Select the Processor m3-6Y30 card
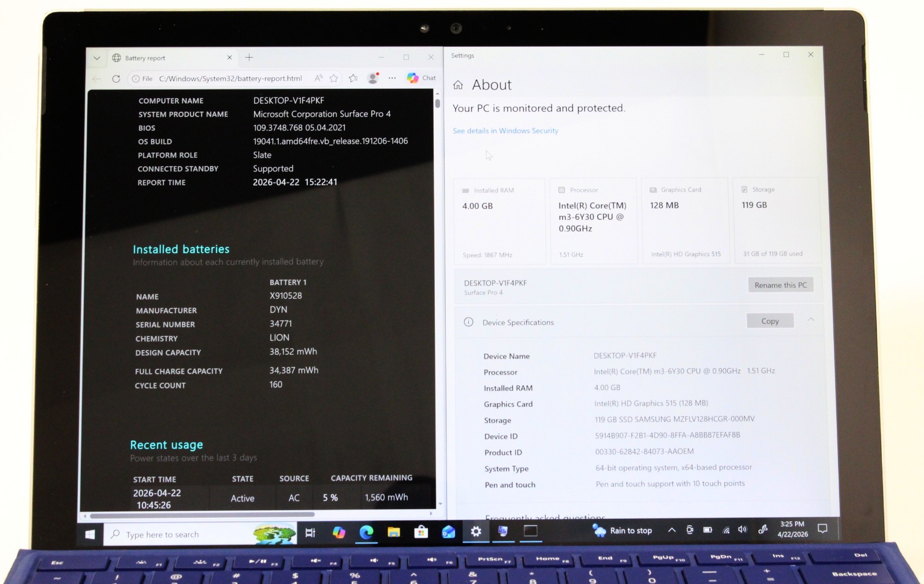 tap(594, 222)
